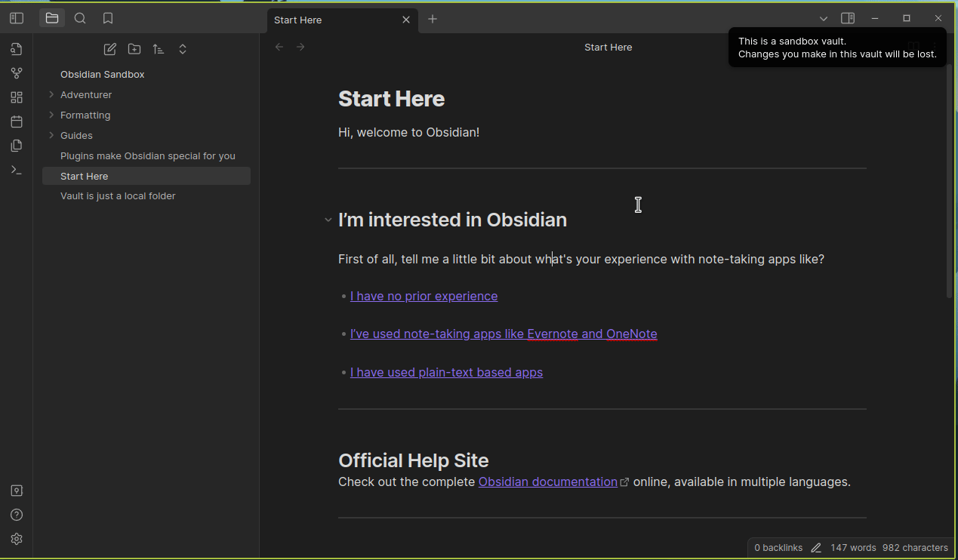Select the Start Here tab

coord(341,20)
